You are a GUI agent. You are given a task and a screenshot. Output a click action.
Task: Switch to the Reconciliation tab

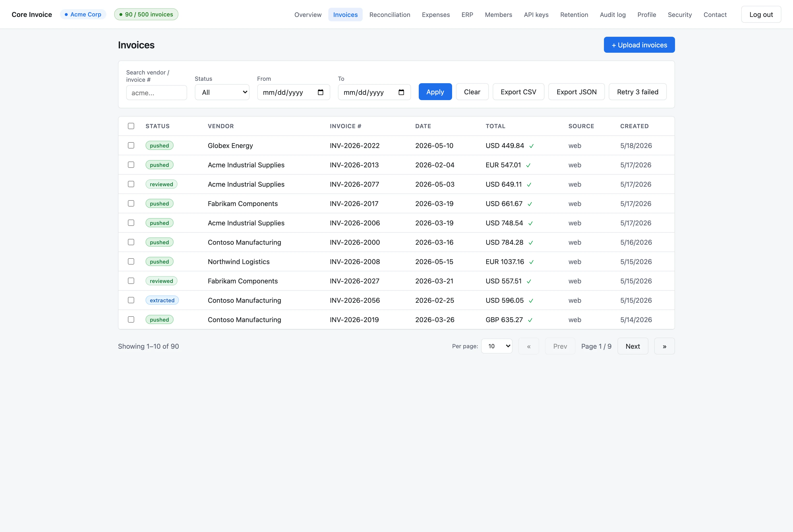(390, 15)
